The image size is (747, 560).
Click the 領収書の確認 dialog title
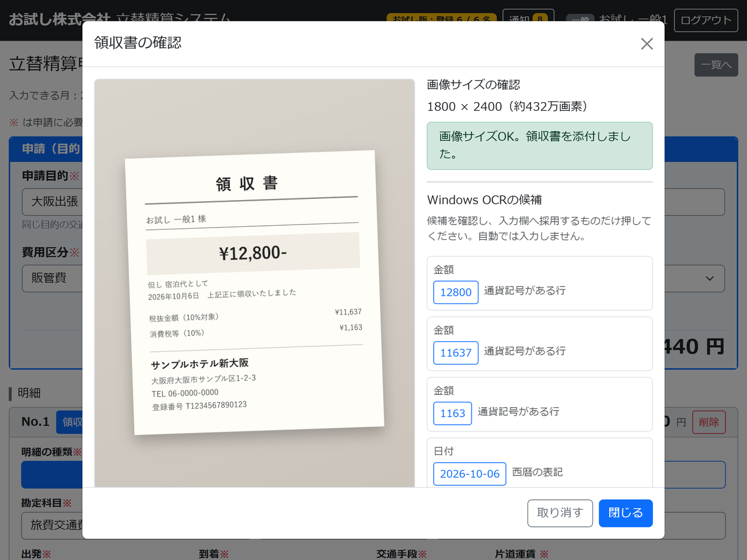(x=138, y=43)
